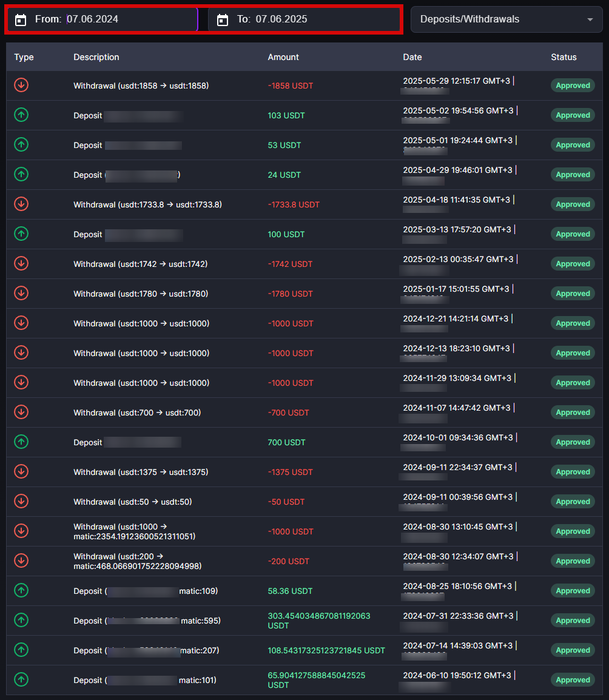Click the calendar icon beside To date
The height and width of the screenshot is (700, 609).
(x=222, y=20)
